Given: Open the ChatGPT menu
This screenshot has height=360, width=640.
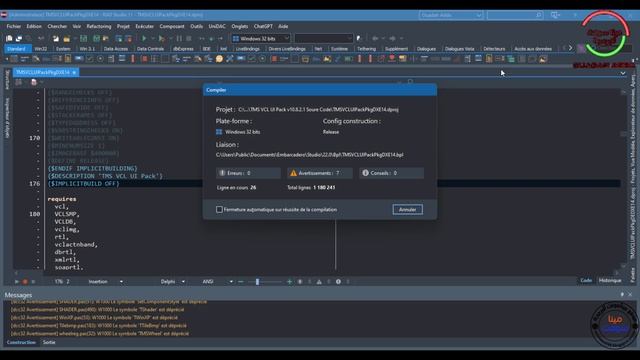Looking at the screenshot, I should [263, 26].
